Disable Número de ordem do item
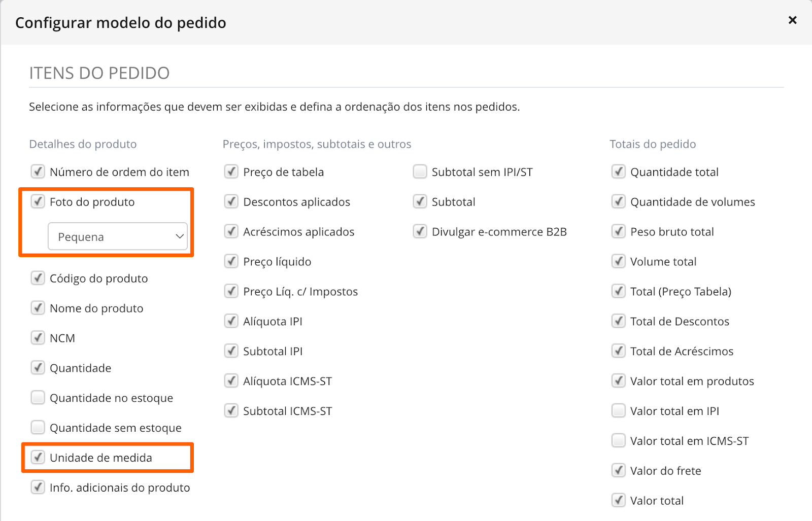Image resolution: width=812 pixels, height=521 pixels. pyautogui.click(x=38, y=171)
